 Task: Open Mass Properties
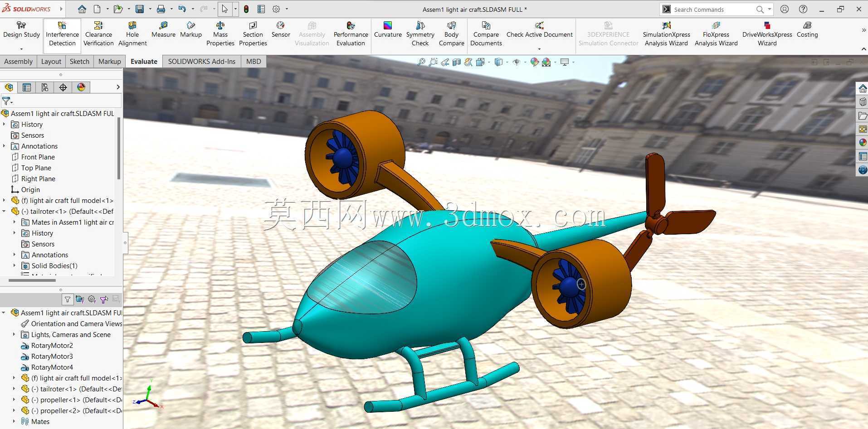pos(220,34)
